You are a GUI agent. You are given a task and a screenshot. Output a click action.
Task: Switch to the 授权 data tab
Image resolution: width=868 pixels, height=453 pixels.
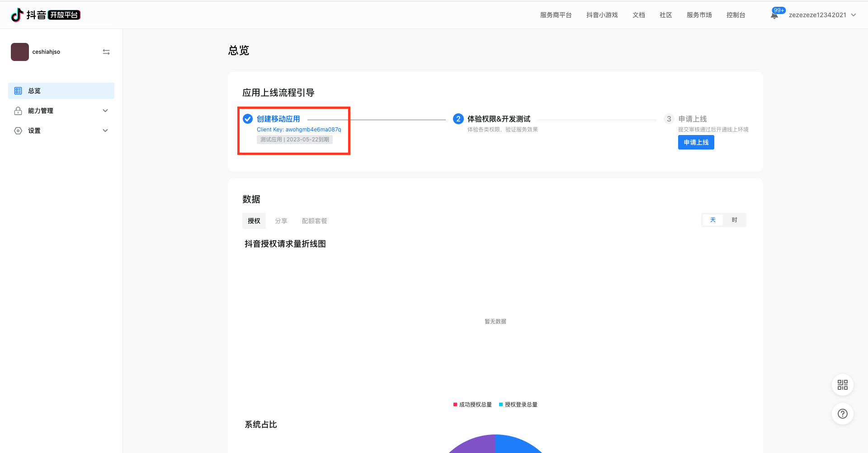coord(254,221)
